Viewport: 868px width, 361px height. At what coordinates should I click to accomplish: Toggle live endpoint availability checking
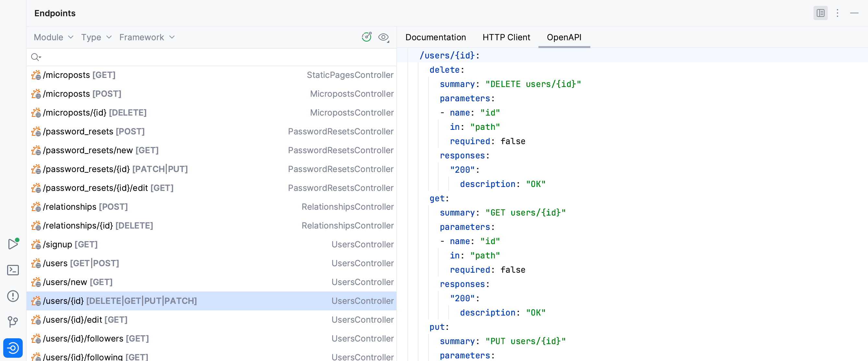[367, 37]
